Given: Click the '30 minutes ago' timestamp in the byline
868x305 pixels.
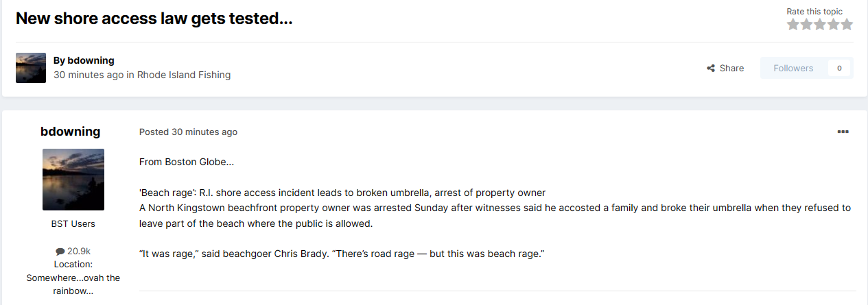Looking at the screenshot, I should [x=89, y=75].
